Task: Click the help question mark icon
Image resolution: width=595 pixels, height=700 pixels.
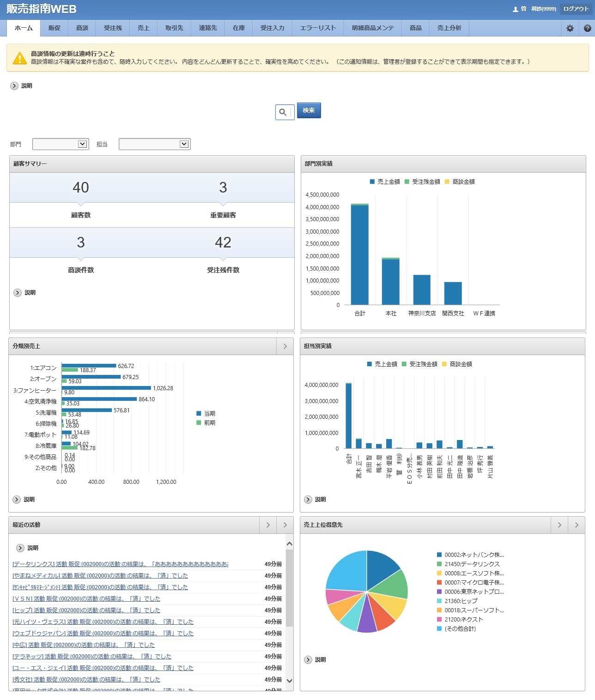Action: coord(587,28)
